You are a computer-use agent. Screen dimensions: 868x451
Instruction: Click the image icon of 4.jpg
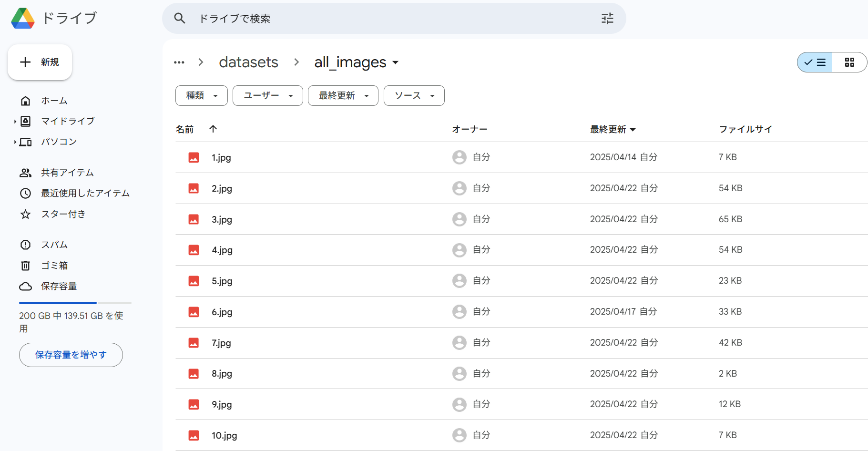[194, 250]
